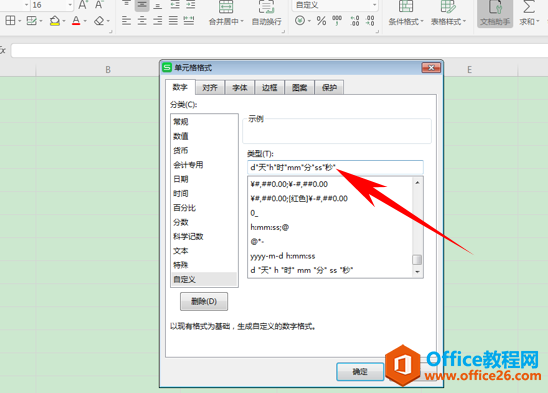Open the borders tool icon
Screen dimensions: 548x393
pyautogui.click(x=10, y=21)
